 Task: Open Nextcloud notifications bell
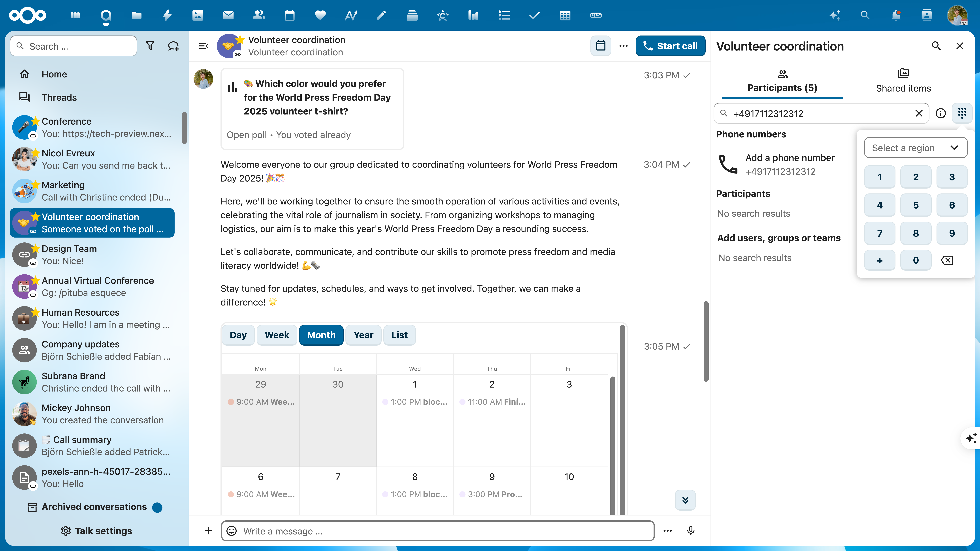[x=896, y=15]
